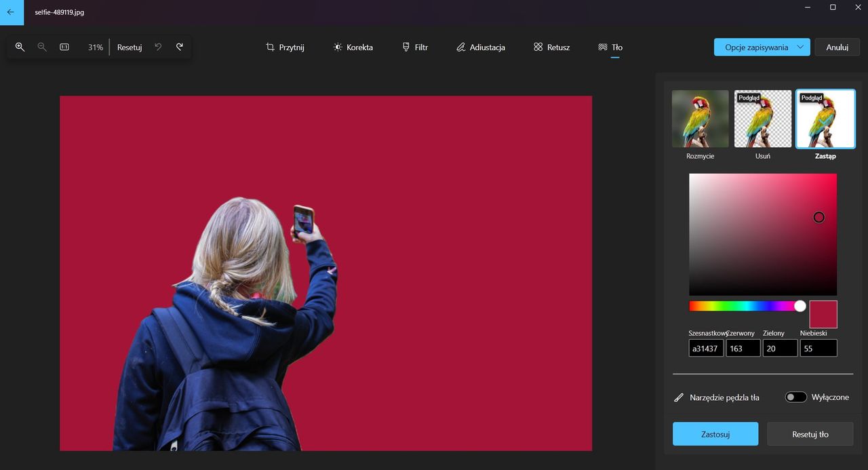
Task: Switch to the Adiustacja markup tab
Action: tap(480, 47)
